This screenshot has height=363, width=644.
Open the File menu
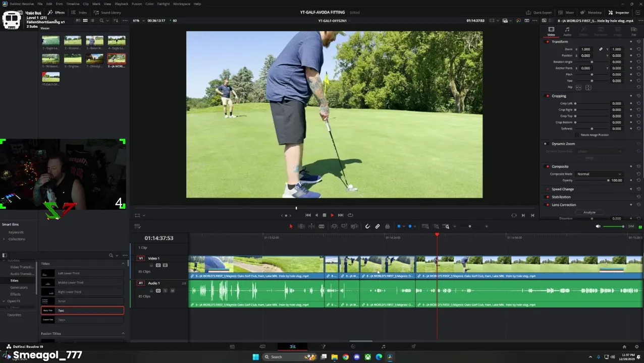pyautogui.click(x=40, y=4)
